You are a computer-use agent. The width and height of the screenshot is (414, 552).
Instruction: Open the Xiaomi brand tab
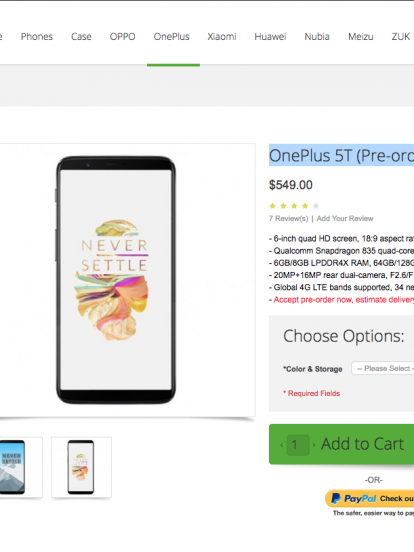click(222, 37)
